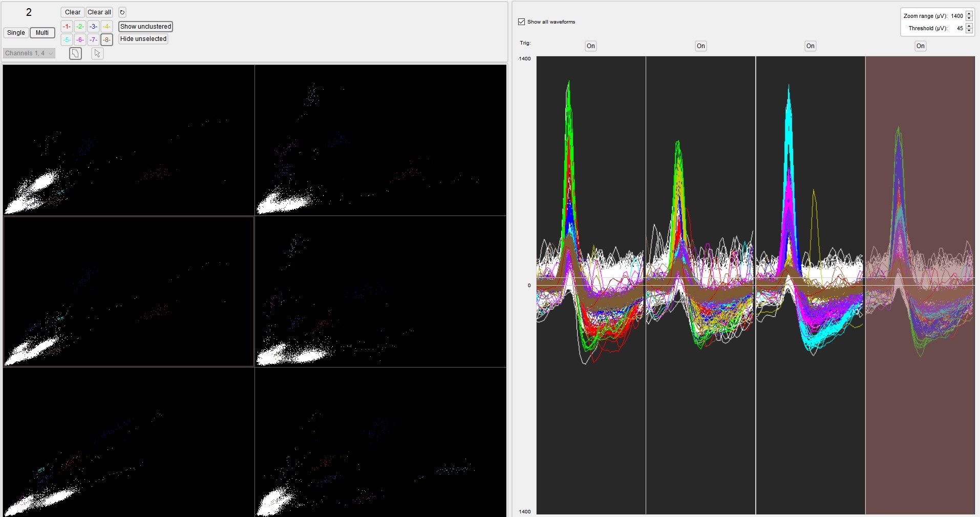The width and height of the screenshot is (980, 517).
Task: Toggle fourth channel Trig On button
Action: 921,46
